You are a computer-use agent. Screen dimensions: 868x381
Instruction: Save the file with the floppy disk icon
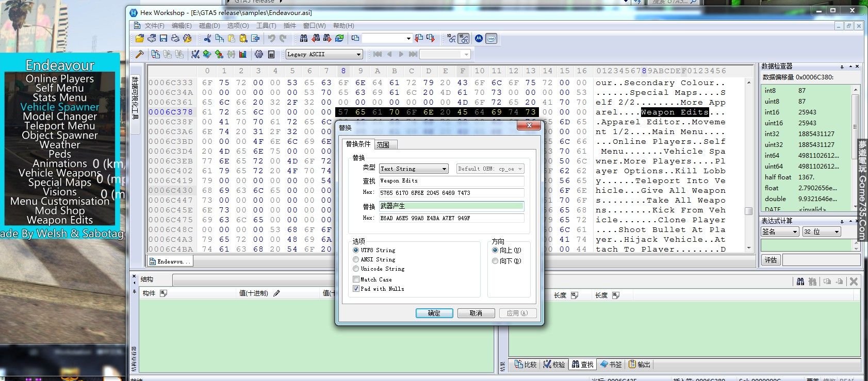coord(163,39)
